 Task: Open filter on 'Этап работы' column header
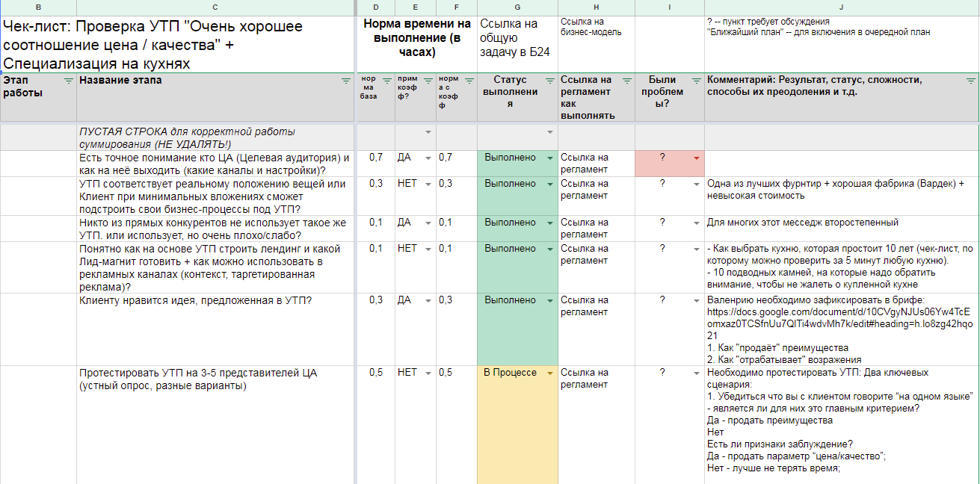[69, 81]
